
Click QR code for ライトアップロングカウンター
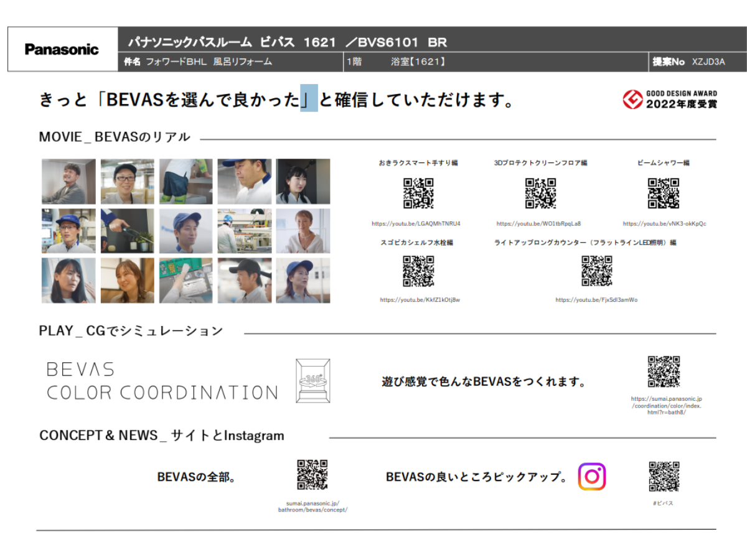596,271
